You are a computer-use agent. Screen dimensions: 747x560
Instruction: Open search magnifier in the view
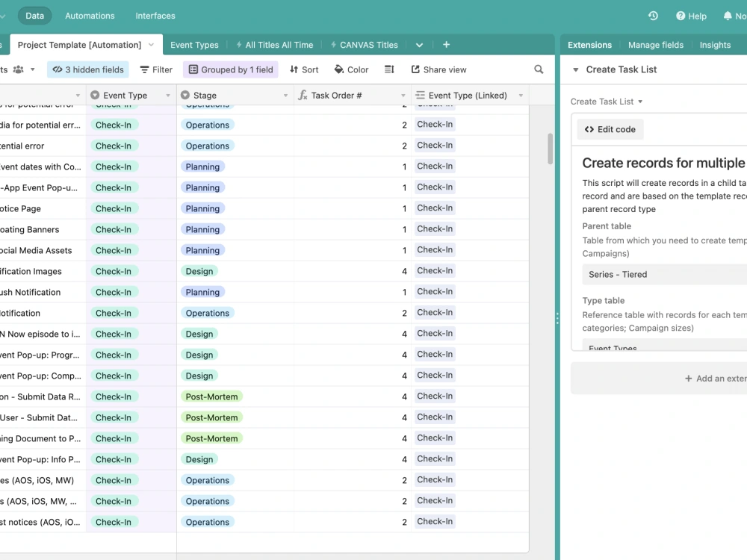click(x=539, y=69)
